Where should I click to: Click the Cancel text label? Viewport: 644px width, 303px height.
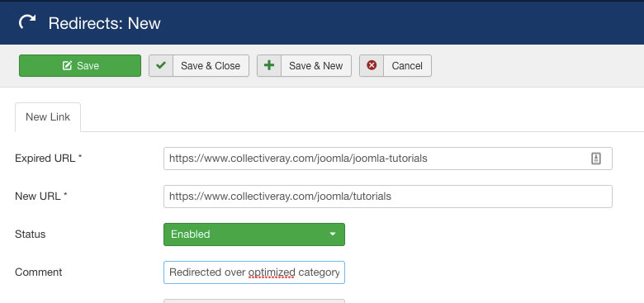point(407,66)
